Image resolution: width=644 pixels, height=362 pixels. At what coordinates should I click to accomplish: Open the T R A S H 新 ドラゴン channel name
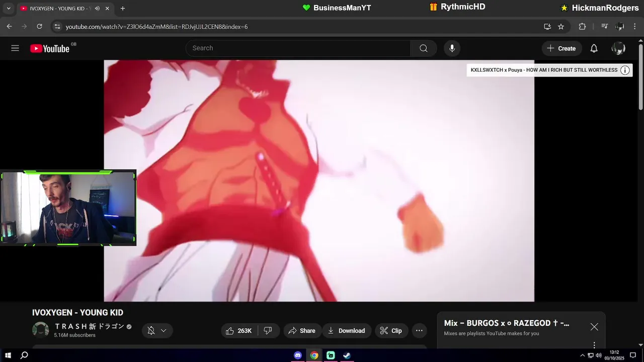[90, 326]
